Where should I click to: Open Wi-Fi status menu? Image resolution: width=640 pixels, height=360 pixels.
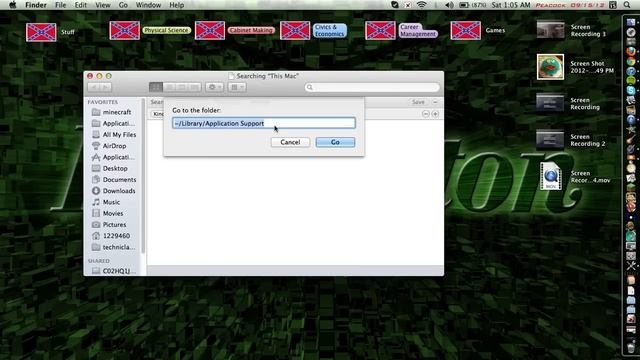422,5
